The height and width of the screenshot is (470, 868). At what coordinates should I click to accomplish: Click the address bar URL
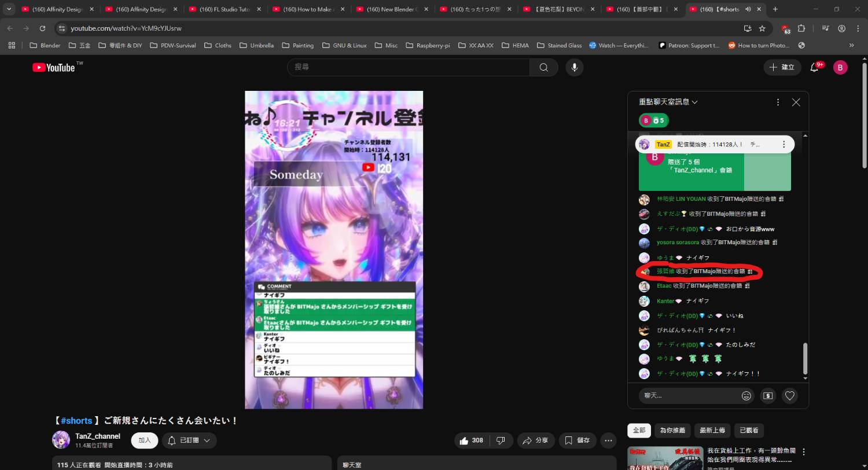tap(126, 28)
